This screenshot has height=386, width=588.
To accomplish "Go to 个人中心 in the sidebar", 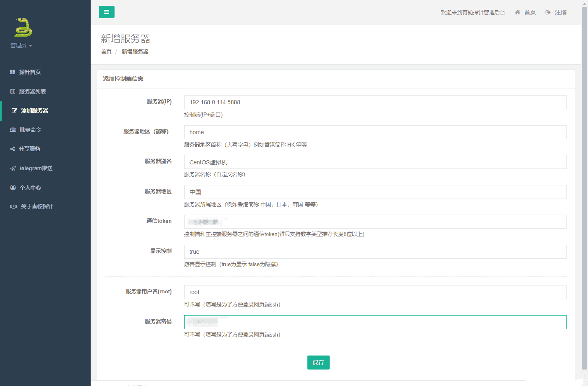I will pyautogui.click(x=30, y=187).
